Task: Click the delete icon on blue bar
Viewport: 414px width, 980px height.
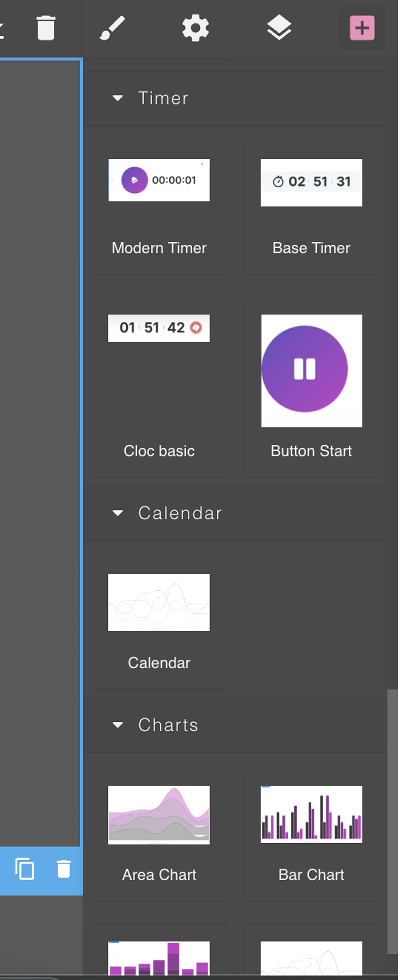Action: pos(63,869)
